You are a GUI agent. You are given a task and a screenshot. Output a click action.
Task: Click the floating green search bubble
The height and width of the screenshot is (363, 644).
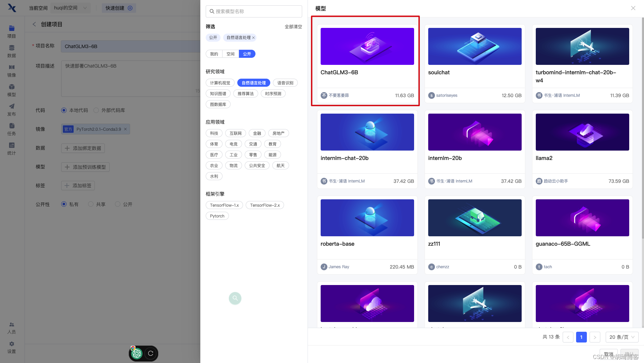[x=235, y=298]
